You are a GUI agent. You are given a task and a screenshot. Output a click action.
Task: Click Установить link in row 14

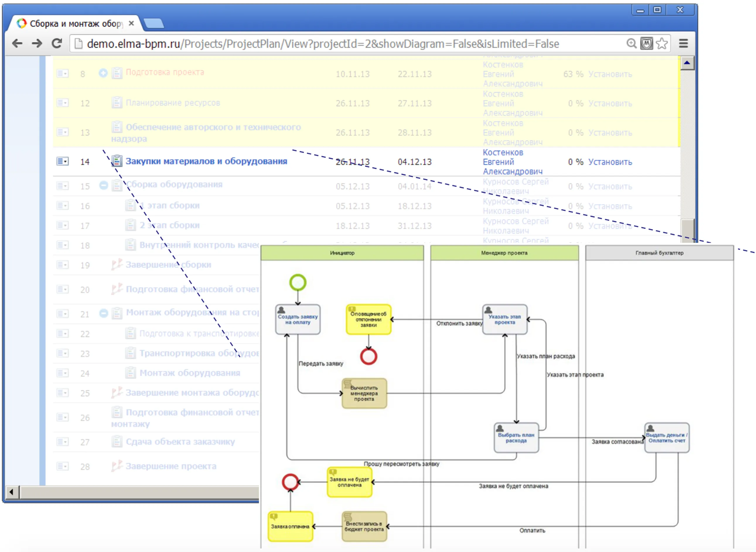[x=610, y=162]
